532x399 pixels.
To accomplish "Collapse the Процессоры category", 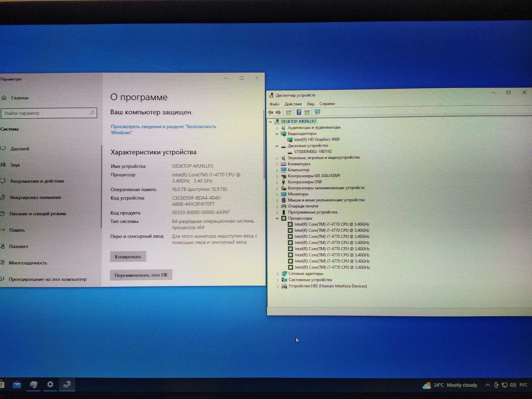I will 277,218.
